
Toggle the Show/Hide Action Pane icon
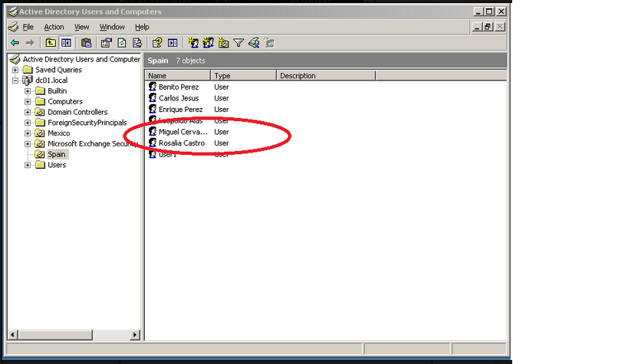pyautogui.click(x=173, y=42)
